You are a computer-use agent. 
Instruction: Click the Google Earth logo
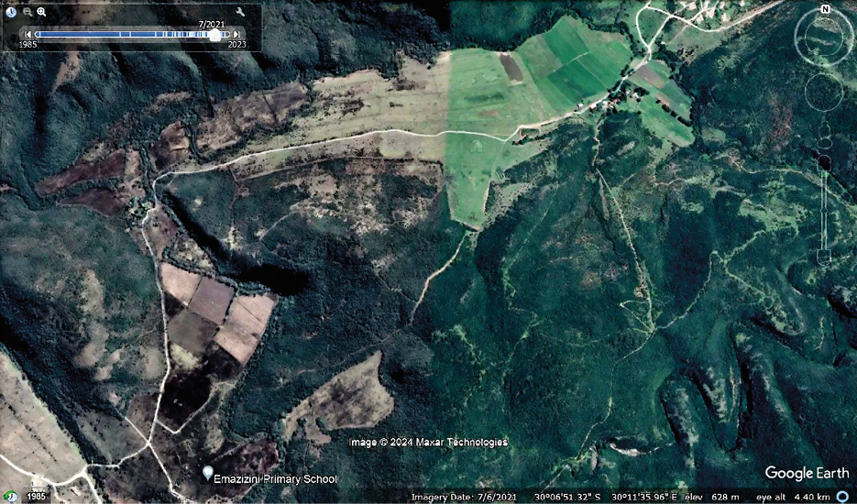801,473
